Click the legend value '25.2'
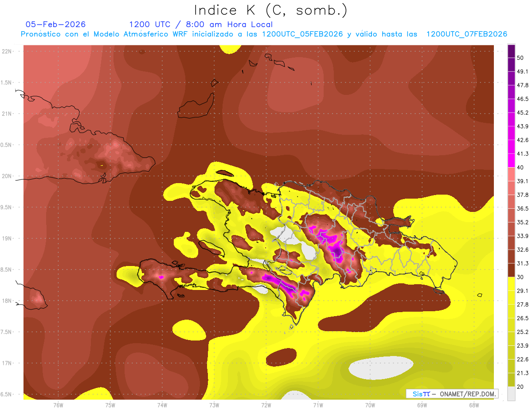 click(523, 332)
